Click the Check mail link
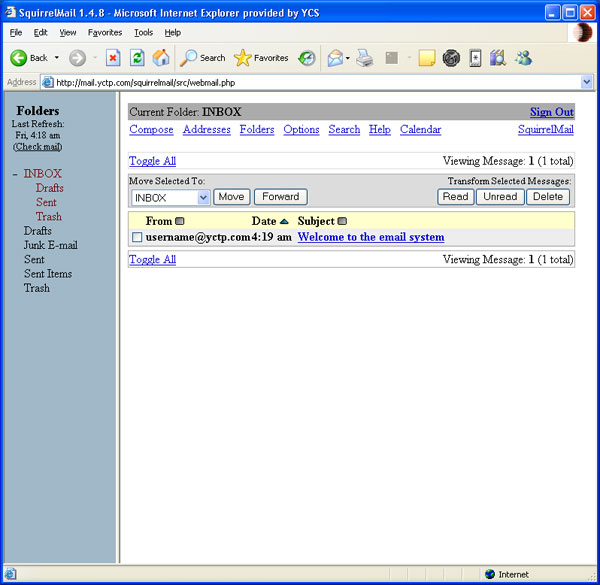 [x=38, y=147]
